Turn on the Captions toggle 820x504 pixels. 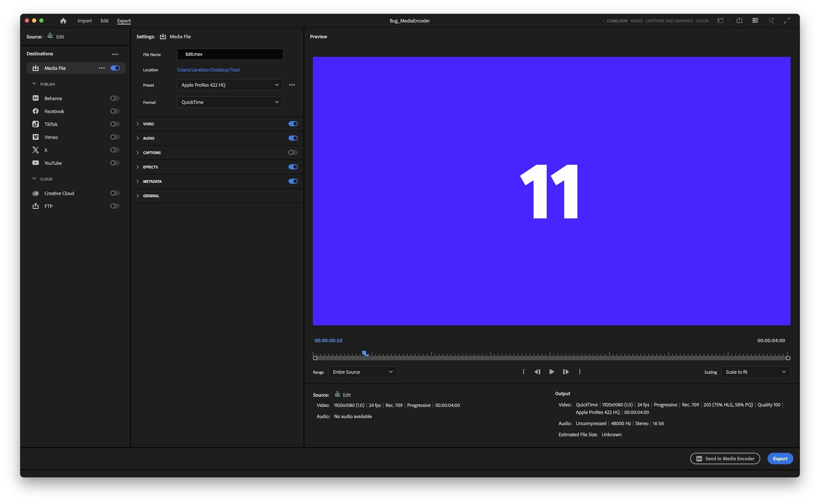pos(293,152)
